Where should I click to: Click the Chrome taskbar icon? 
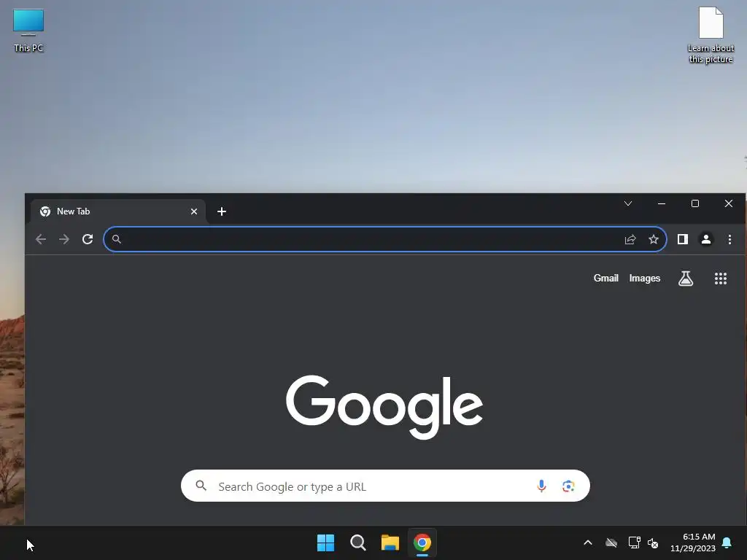tap(422, 542)
